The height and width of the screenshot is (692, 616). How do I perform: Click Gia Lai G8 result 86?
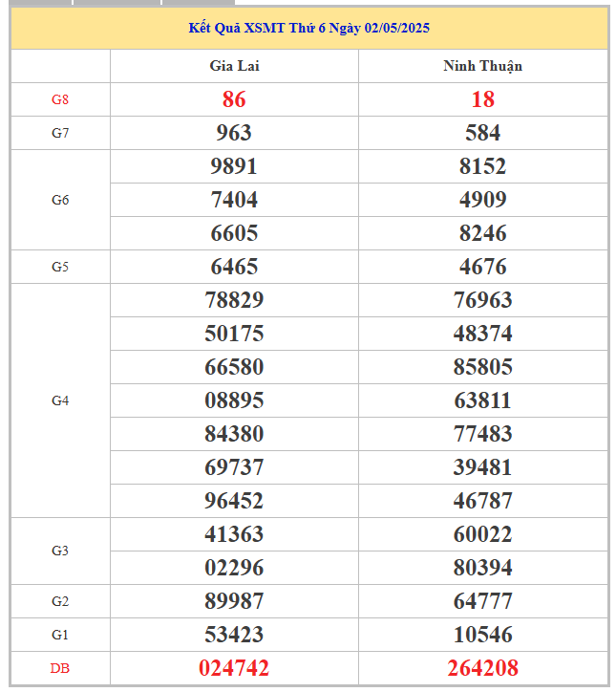click(234, 99)
